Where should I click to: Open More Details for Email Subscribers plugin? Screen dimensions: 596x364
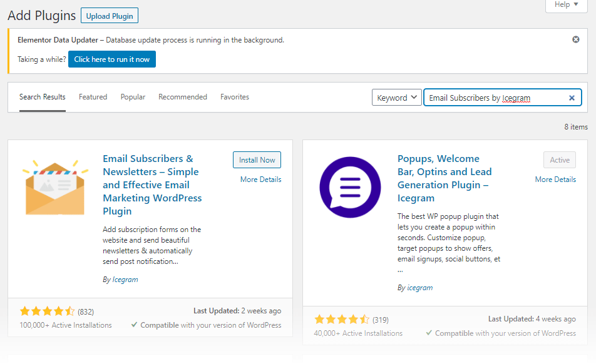pos(260,179)
